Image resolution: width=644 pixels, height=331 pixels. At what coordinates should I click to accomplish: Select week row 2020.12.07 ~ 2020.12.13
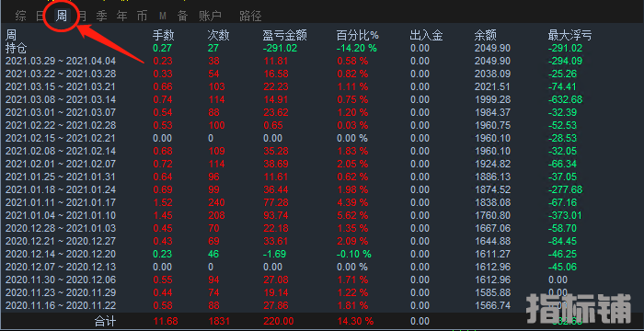coord(61,267)
